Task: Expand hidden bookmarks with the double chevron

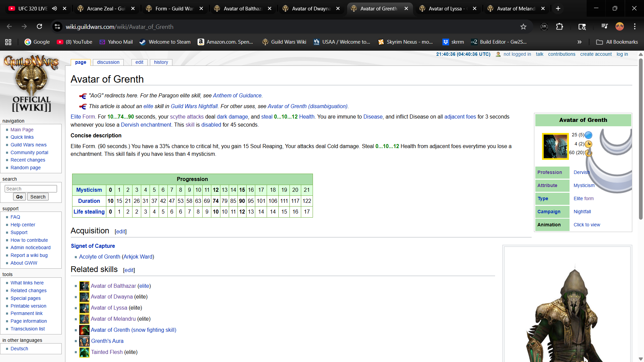Action: point(579,42)
